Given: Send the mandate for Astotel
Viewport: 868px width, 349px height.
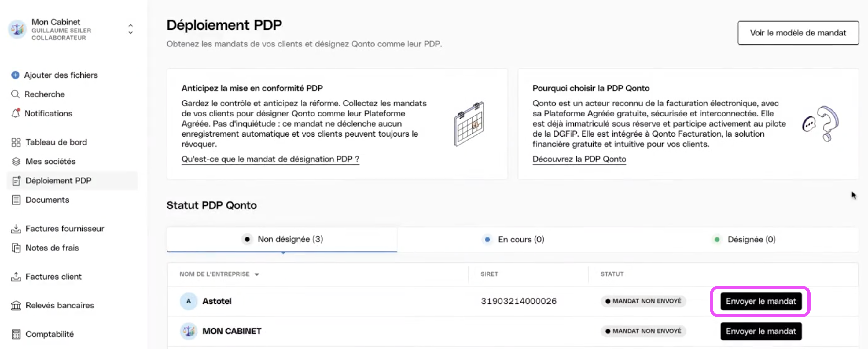Looking at the screenshot, I should pyautogui.click(x=761, y=301).
